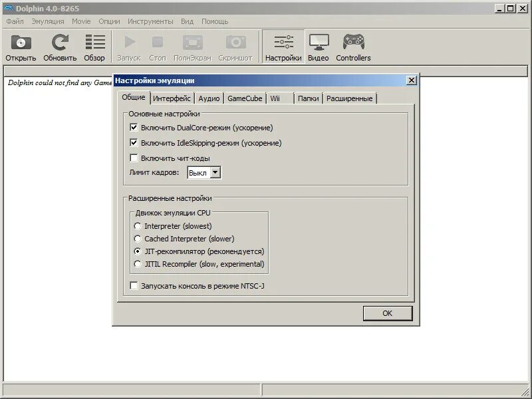The width and height of the screenshot is (532, 399).
Task: Switch to the Общие tab
Action: (x=134, y=97)
